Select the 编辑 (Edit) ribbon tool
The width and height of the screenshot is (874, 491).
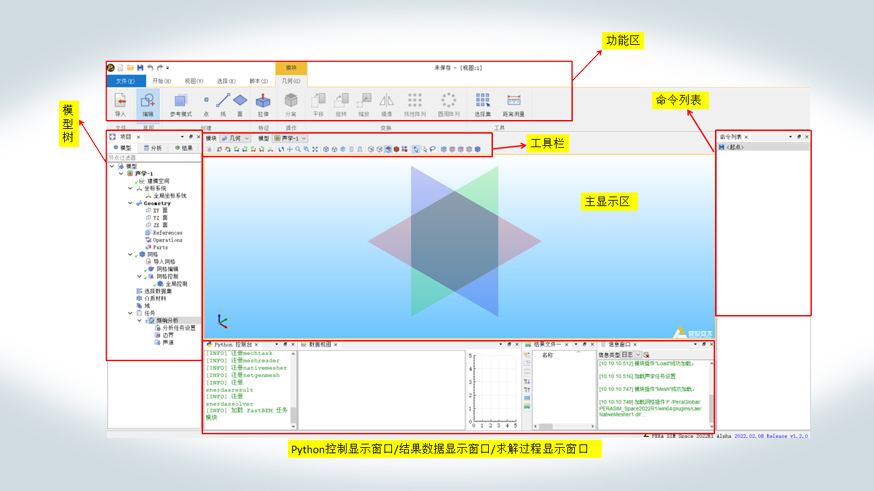coord(148,102)
